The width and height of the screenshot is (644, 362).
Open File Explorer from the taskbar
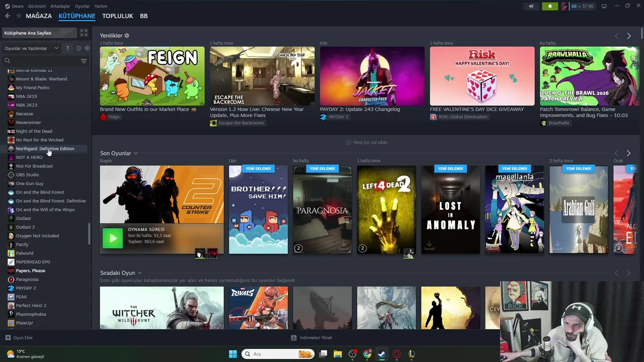point(338,354)
